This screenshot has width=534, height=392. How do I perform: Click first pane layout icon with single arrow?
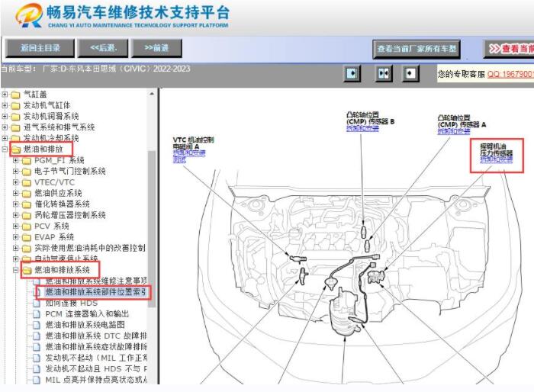(352, 73)
